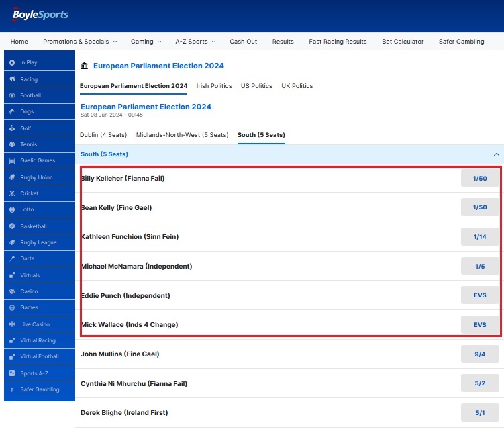
Task: Open the Gaming dropdown menu
Action: [x=146, y=42]
